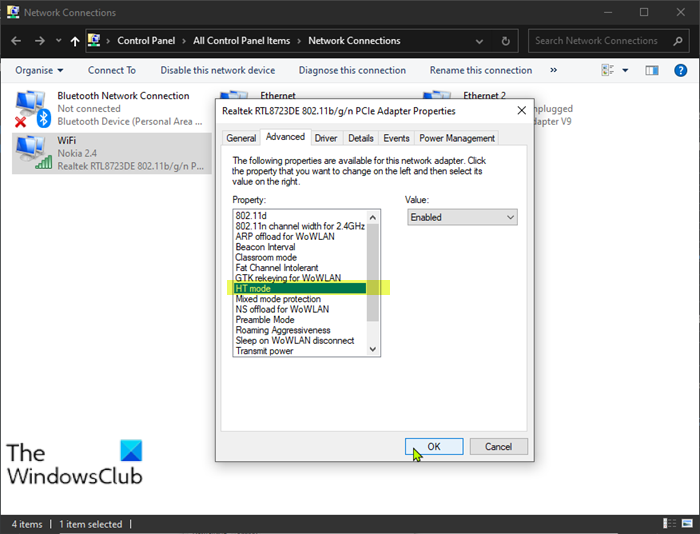This screenshot has height=534, width=700.
Task: Go forward using the forward arrow
Action: pyautogui.click(x=40, y=41)
